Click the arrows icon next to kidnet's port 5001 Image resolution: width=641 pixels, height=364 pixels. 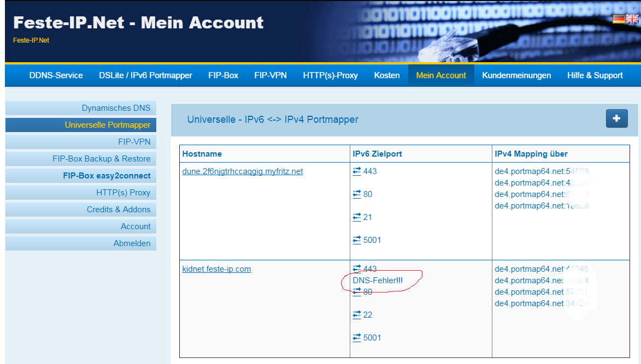(357, 337)
